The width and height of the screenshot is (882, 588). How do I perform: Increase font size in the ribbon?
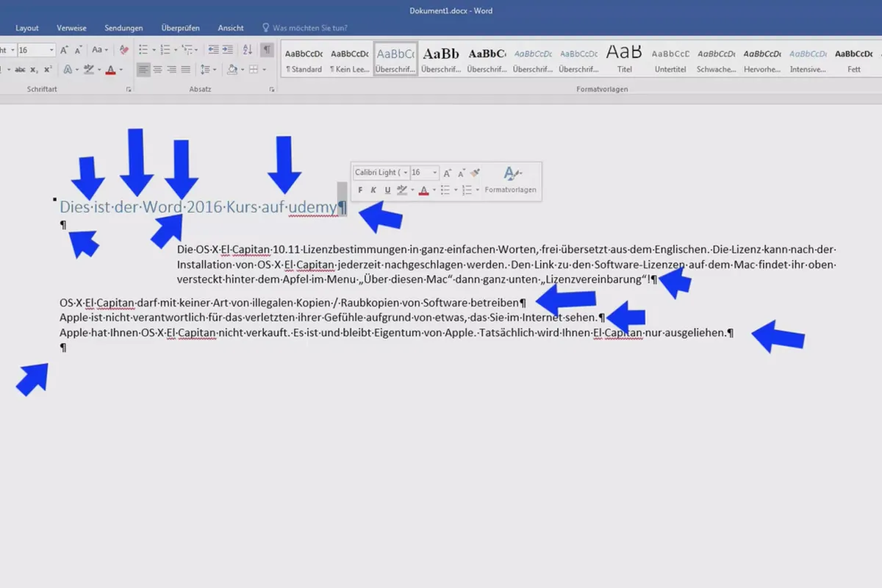pyautogui.click(x=64, y=50)
